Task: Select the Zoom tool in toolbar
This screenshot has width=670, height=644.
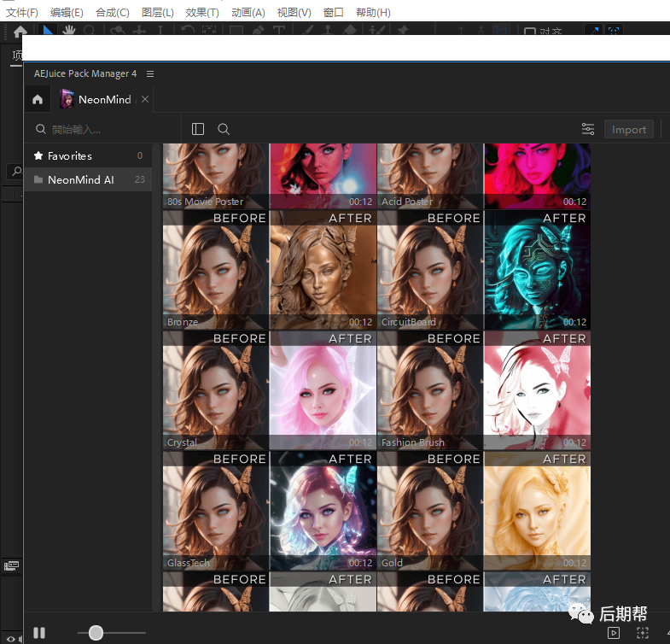Action: click(x=89, y=30)
